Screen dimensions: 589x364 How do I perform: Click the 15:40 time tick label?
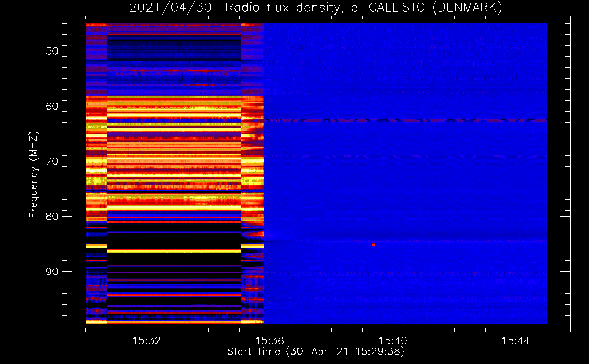393,341
